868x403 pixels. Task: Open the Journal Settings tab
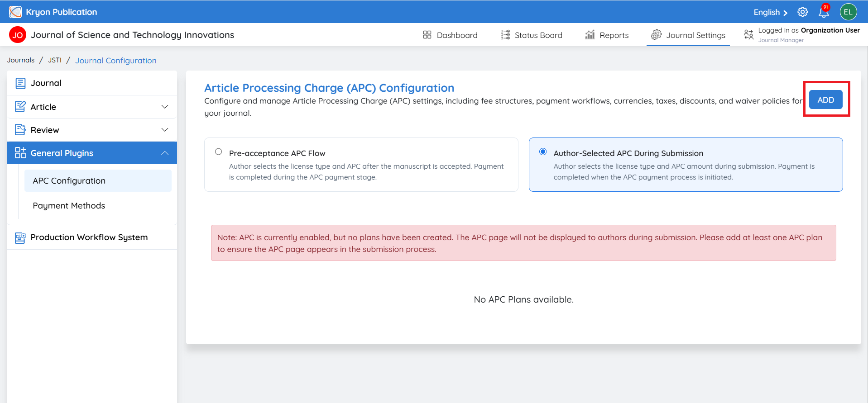688,35
